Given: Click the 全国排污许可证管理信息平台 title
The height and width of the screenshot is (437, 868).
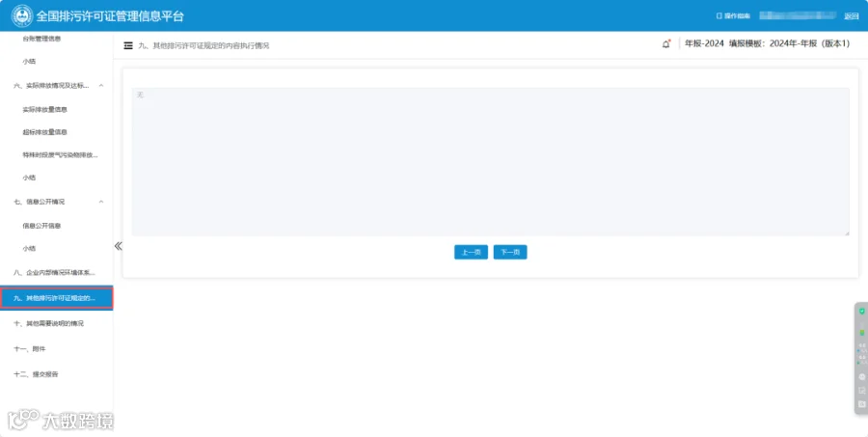Looking at the screenshot, I should (x=110, y=16).
